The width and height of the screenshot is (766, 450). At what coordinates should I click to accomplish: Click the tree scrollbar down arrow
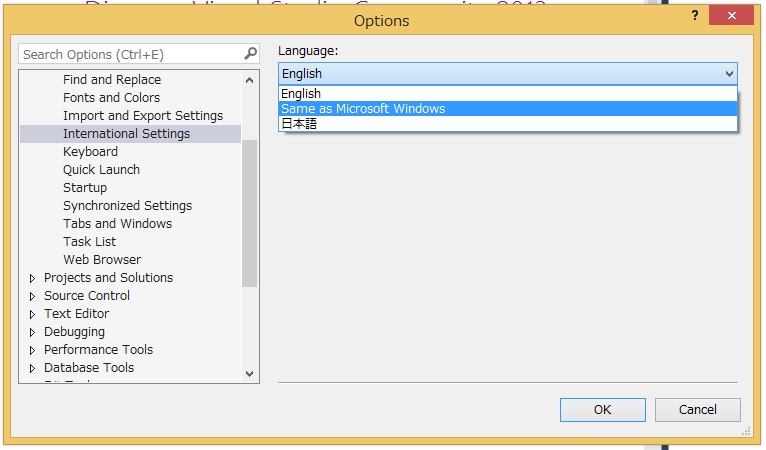(249, 374)
